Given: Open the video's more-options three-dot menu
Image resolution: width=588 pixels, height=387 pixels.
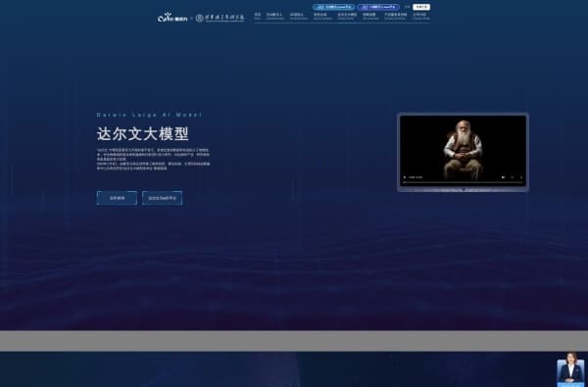Looking at the screenshot, I should (x=521, y=177).
